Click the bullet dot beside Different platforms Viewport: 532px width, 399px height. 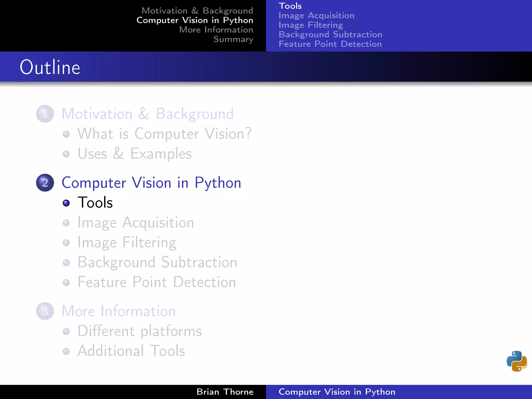(x=66, y=331)
